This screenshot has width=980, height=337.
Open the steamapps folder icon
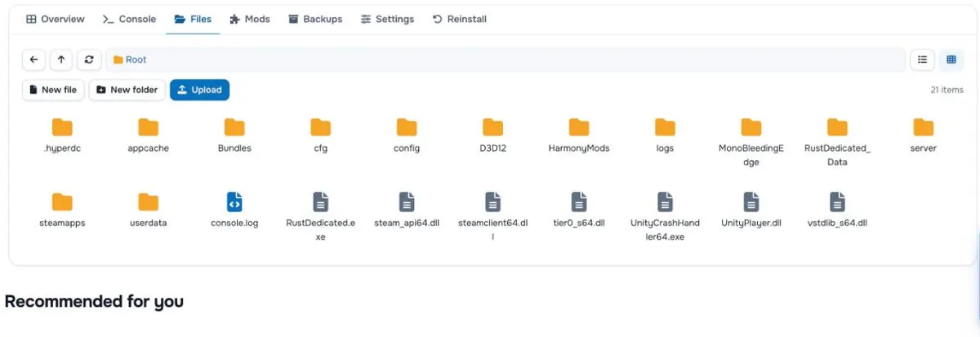coord(62,202)
